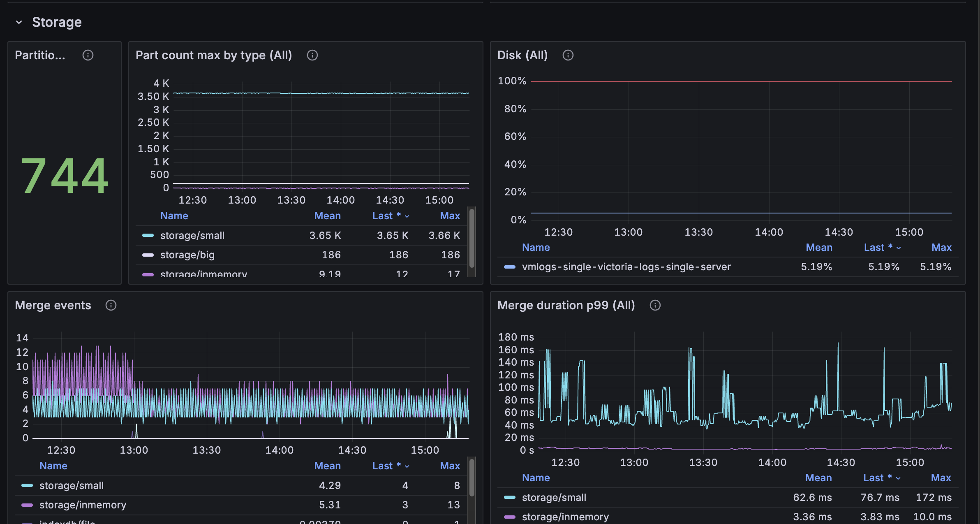Click info icon next to Disk (All) title
This screenshot has height=524, width=980.
pos(568,55)
